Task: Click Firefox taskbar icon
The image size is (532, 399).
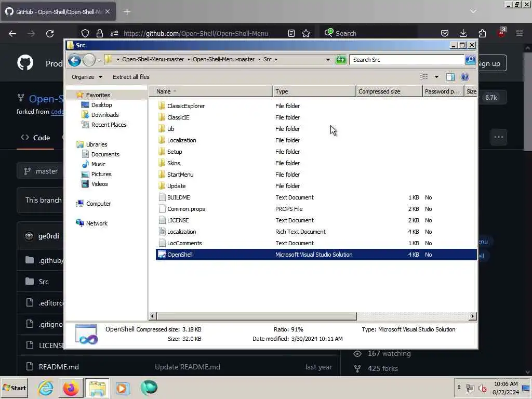Action: (x=71, y=388)
